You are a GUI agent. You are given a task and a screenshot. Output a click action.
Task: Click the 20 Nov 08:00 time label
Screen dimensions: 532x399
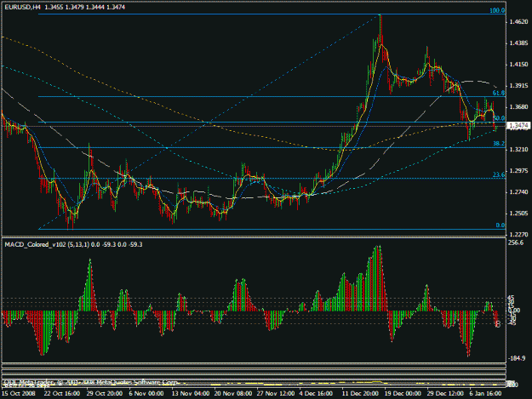pyautogui.click(x=232, y=394)
